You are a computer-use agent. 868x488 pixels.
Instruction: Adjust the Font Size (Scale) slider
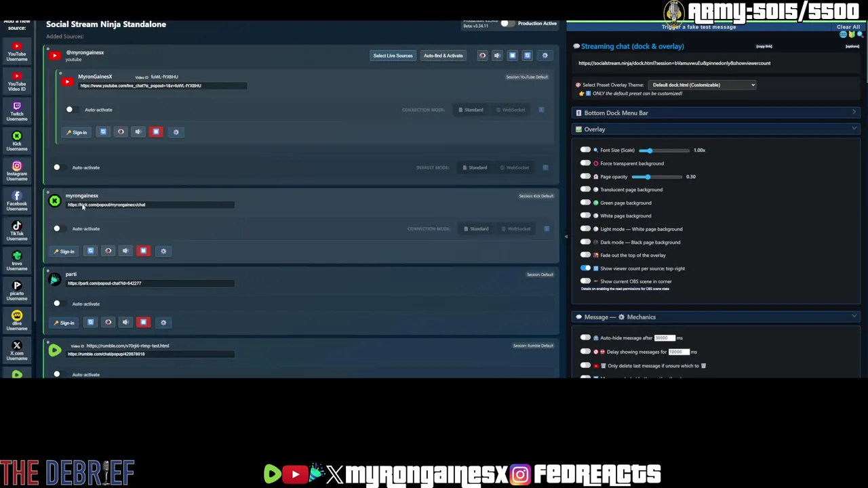663,150
